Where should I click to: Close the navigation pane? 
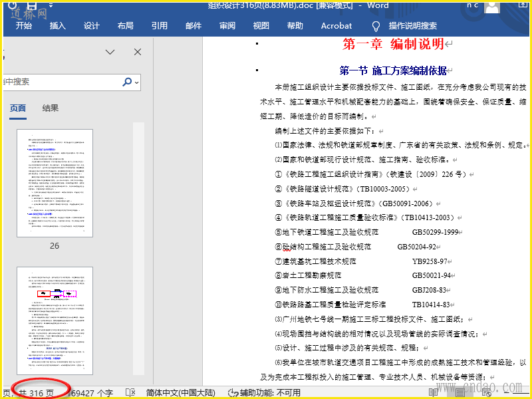[138, 52]
